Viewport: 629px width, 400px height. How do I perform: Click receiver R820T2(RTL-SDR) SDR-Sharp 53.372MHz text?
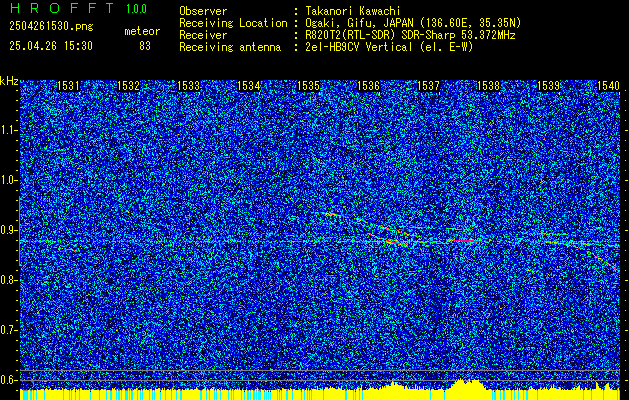[410, 35]
